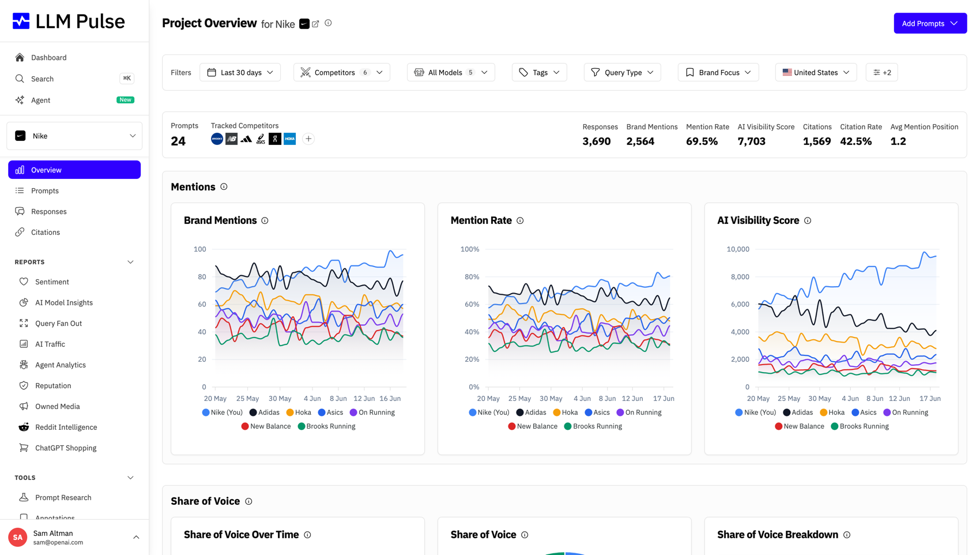Add a tracked competitor with plus button
This screenshot has height=555, width=980.
coord(308,138)
